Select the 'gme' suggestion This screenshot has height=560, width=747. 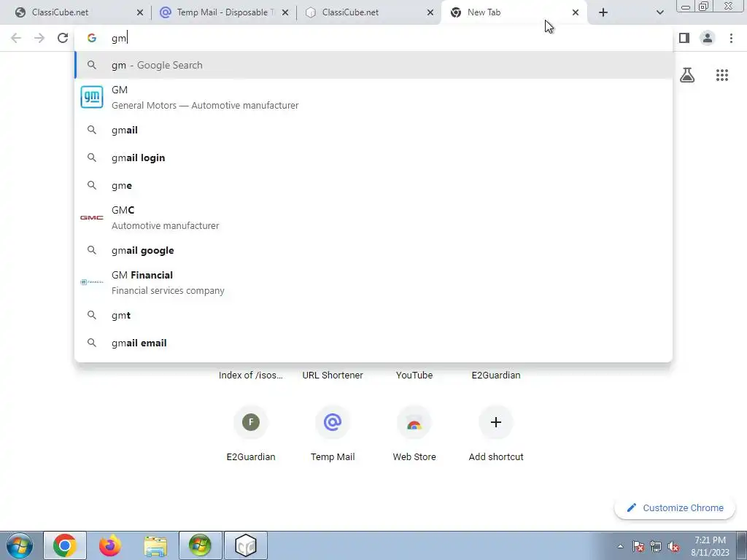(x=373, y=185)
